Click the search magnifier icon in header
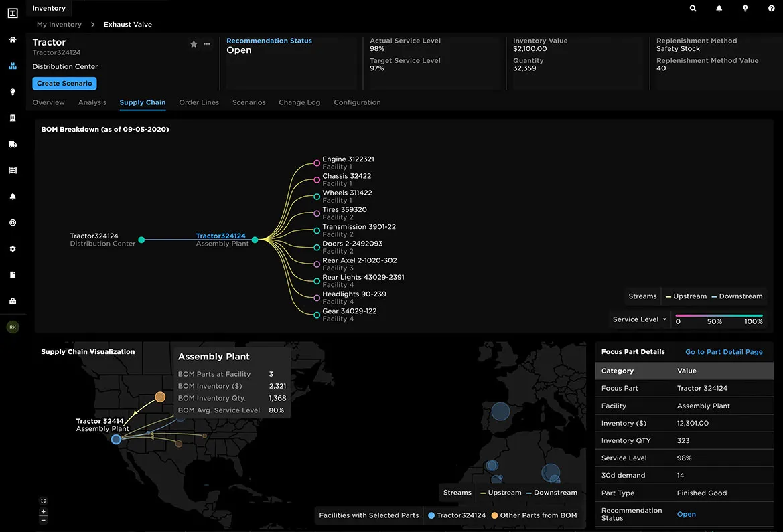The width and height of the screenshot is (783, 532). (693, 9)
